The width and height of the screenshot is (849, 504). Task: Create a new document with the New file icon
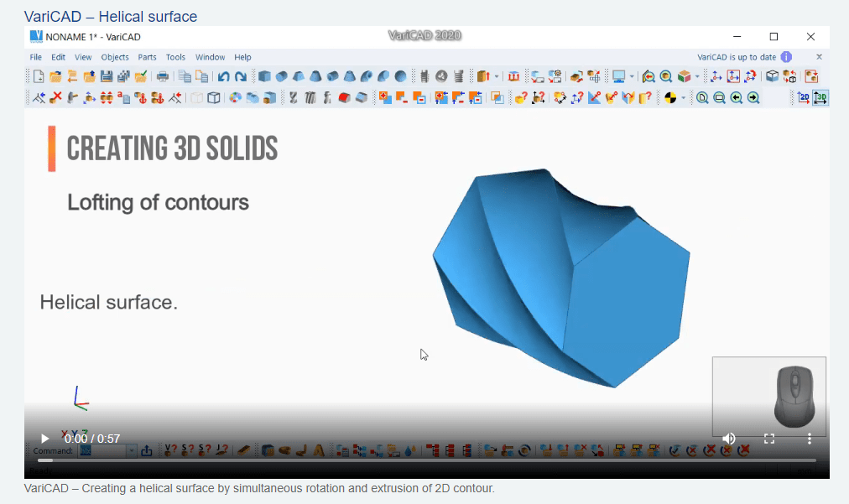click(x=39, y=76)
